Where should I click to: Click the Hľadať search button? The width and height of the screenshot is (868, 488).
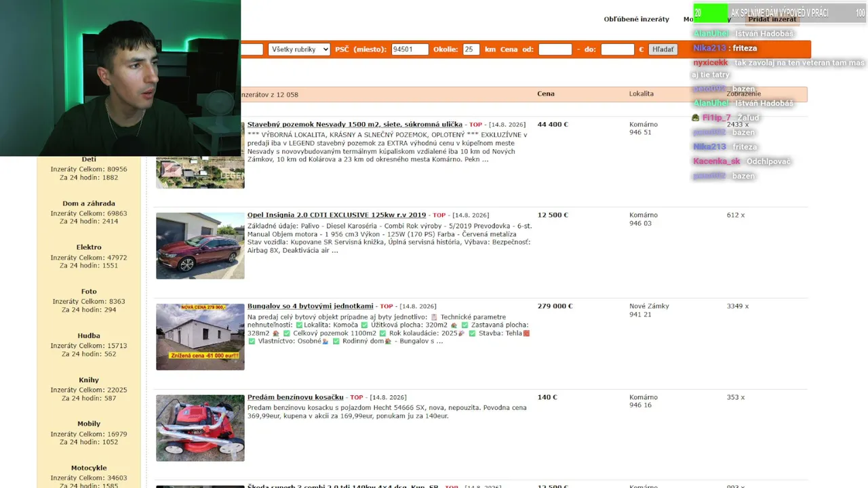coord(663,49)
